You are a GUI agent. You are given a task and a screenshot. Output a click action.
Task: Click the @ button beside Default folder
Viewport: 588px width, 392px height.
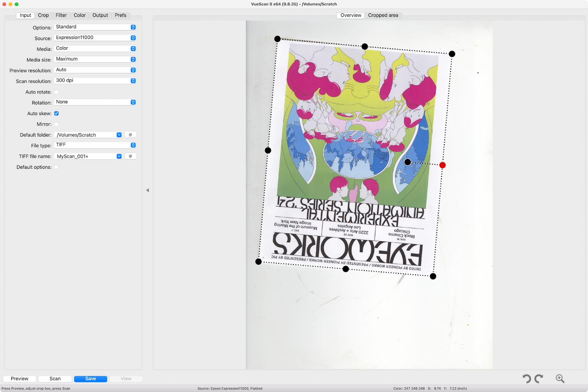point(130,135)
